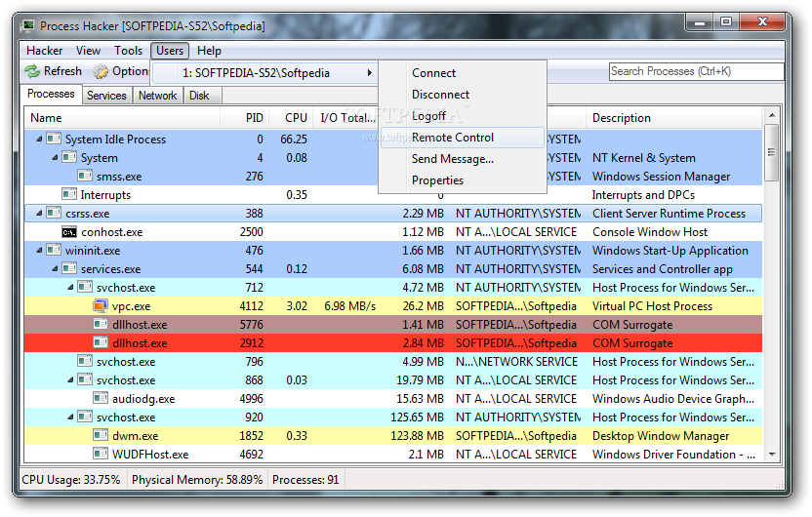Collapse svchost.exe PID 920 node

[x=71, y=418]
